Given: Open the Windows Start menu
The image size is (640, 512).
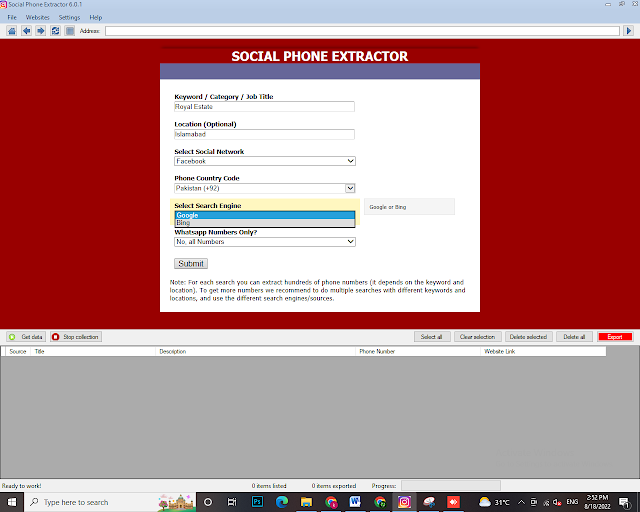Looking at the screenshot, I should (x=12, y=502).
